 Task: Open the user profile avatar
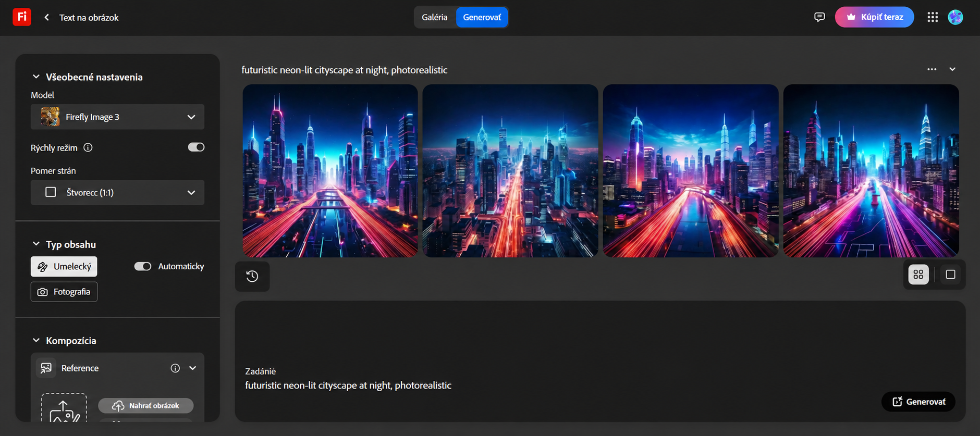click(955, 17)
